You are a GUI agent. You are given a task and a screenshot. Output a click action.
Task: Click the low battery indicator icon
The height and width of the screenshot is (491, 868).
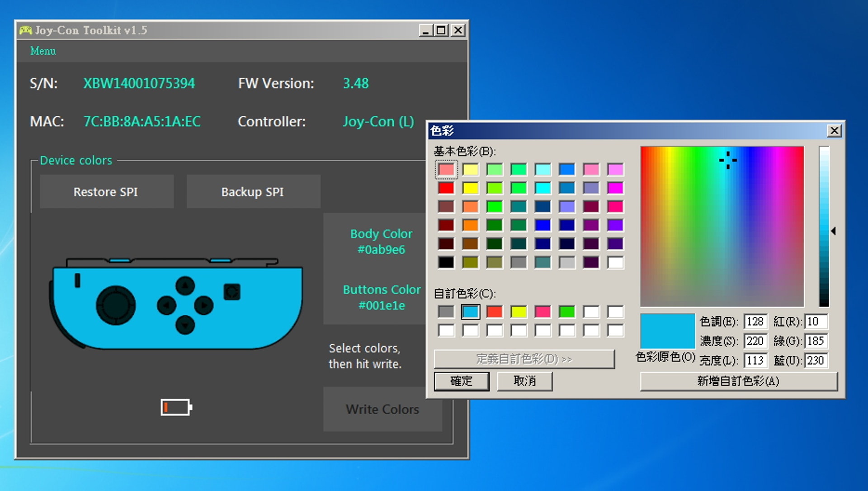pyautogui.click(x=176, y=407)
